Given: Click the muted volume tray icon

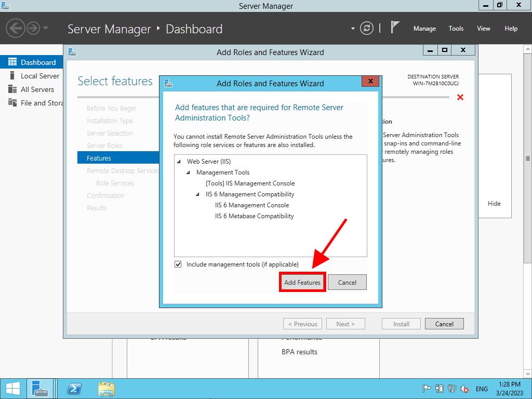Looking at the screenshot, I should (464, 389).
